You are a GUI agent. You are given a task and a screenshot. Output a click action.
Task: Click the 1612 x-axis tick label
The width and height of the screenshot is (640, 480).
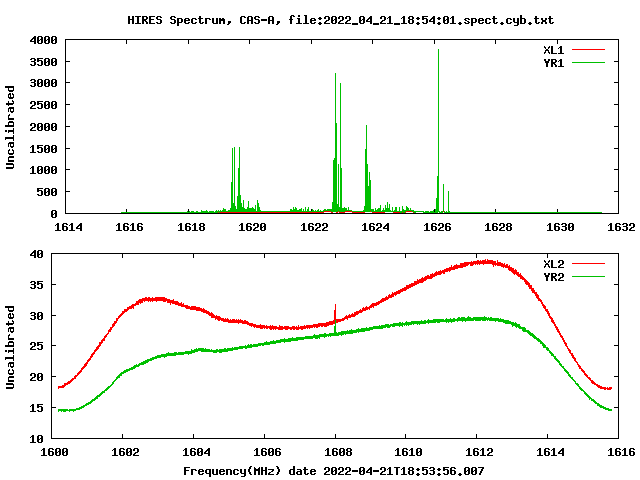pyautogui.click(x=480, y=452)
